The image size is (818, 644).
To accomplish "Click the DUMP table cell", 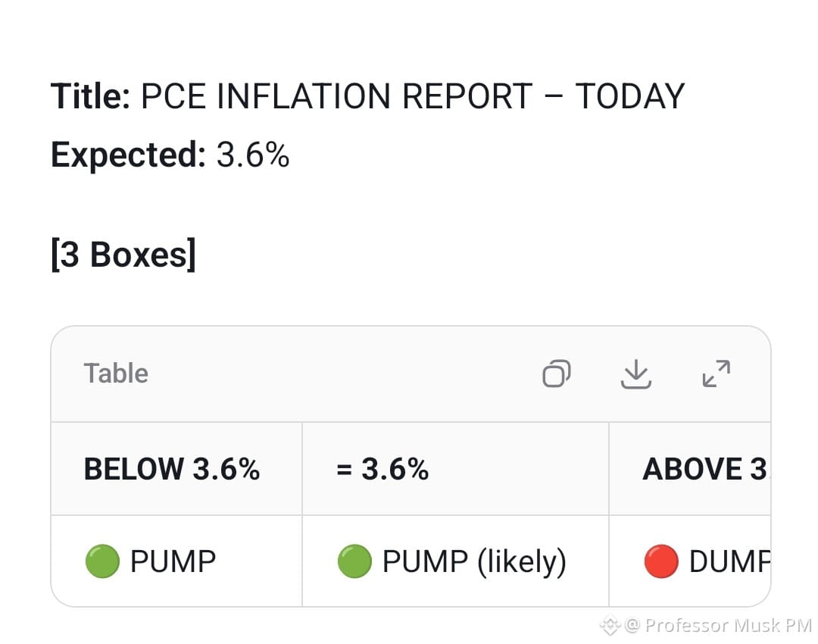I will pos(690,561).
